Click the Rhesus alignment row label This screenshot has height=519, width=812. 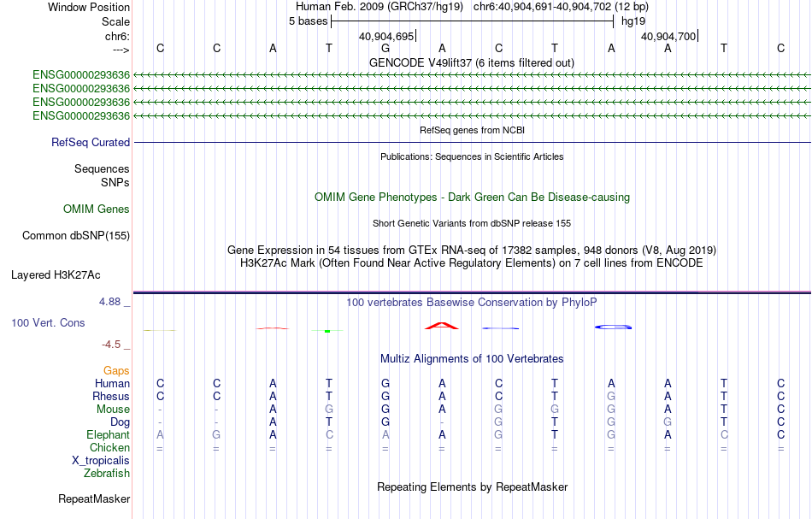[111, 396]
